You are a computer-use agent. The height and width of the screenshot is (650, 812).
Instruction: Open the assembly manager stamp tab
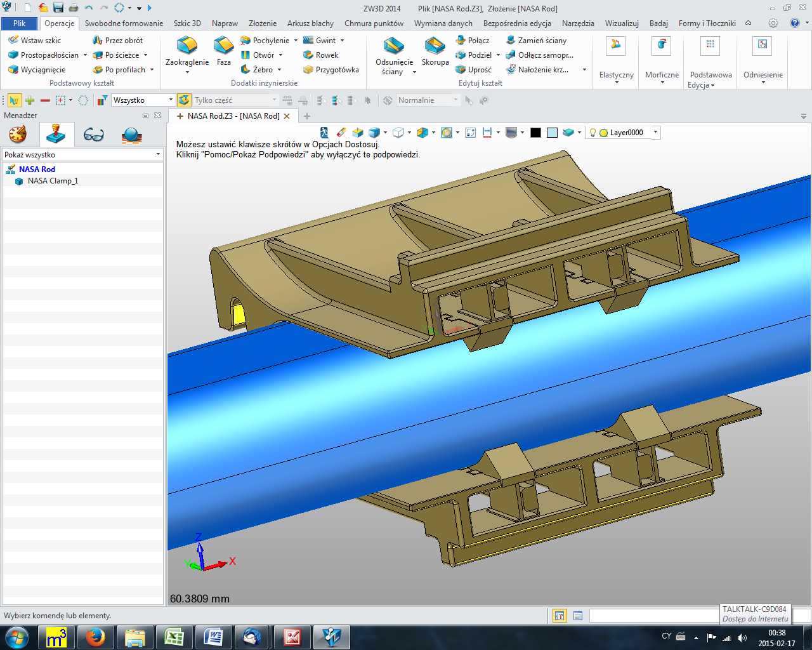(x=56, y=135)
